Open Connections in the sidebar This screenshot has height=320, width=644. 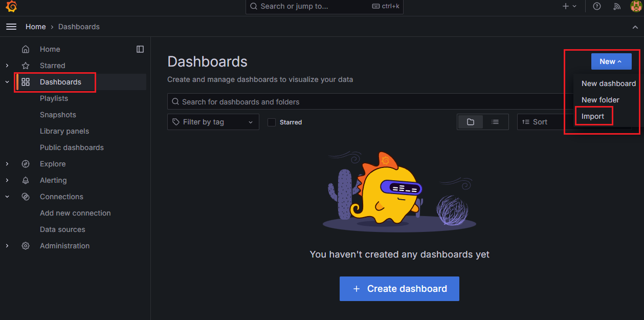click(x=61, y=197)
